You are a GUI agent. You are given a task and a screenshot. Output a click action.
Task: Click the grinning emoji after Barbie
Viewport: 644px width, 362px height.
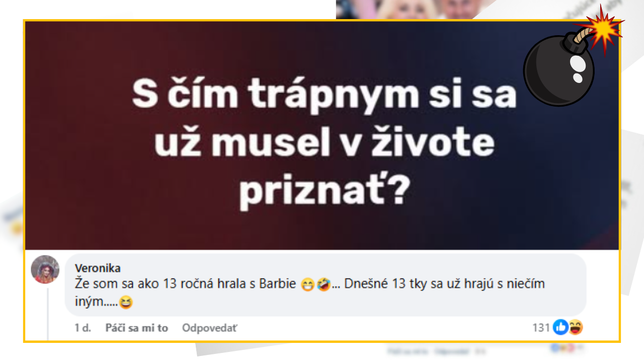307,285
